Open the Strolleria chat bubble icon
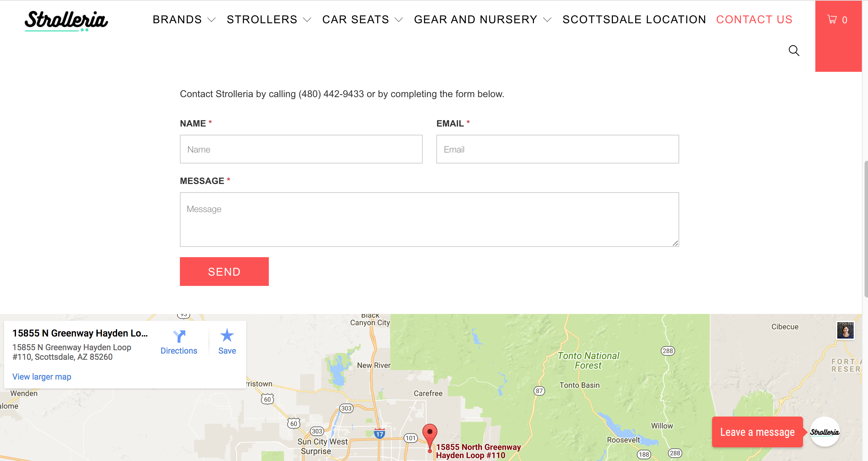The image size is (868, 461). coord(825,432)
